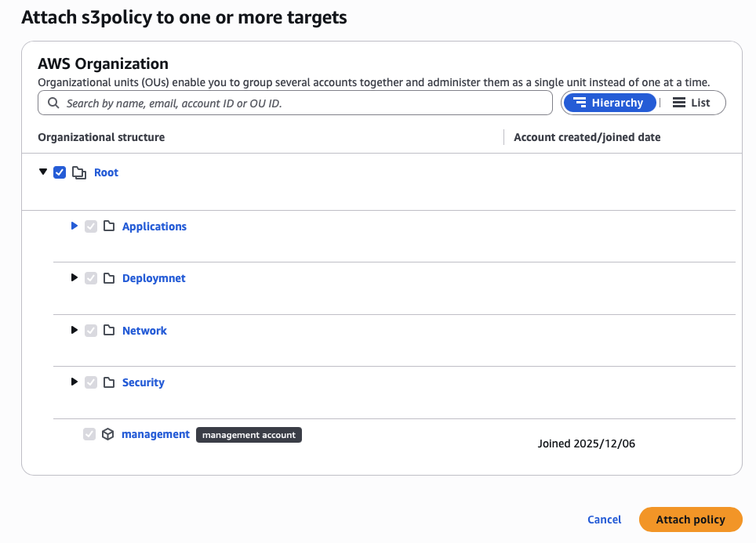Viewport: 756px width, 543px height.
Task: Expand the Security organizational unit
Action: tap(75, 382)
